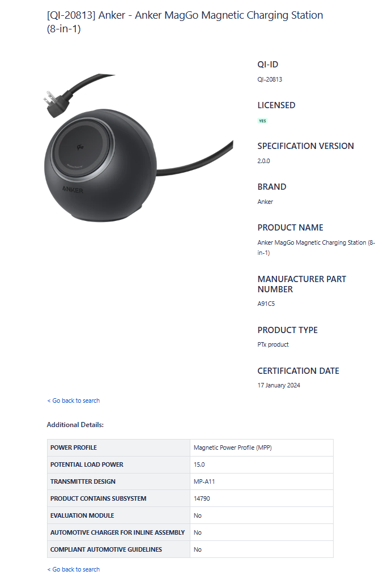
Task: Click the Go back to search link above Additional Details
Action: pos(73,400)
